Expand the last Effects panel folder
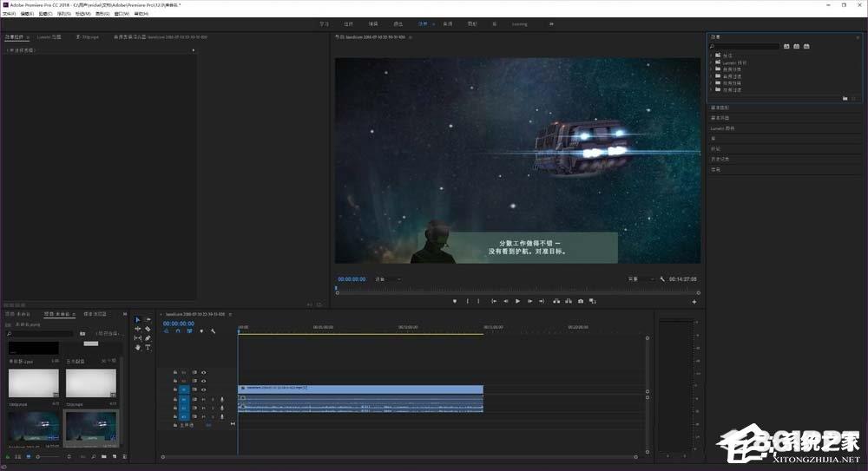The height and width of the screenshot is (471, 868). [712, 89]
